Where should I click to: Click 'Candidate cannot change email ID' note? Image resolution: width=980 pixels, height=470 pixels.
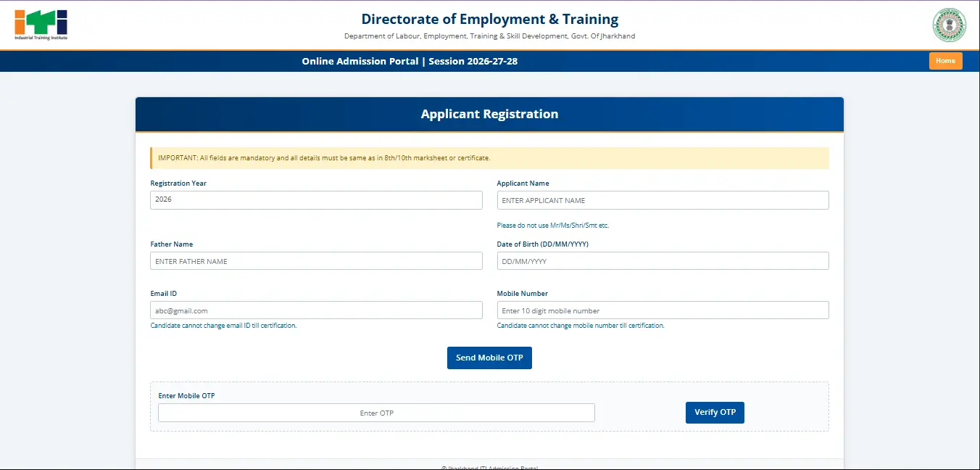click(x=223, y=326)
